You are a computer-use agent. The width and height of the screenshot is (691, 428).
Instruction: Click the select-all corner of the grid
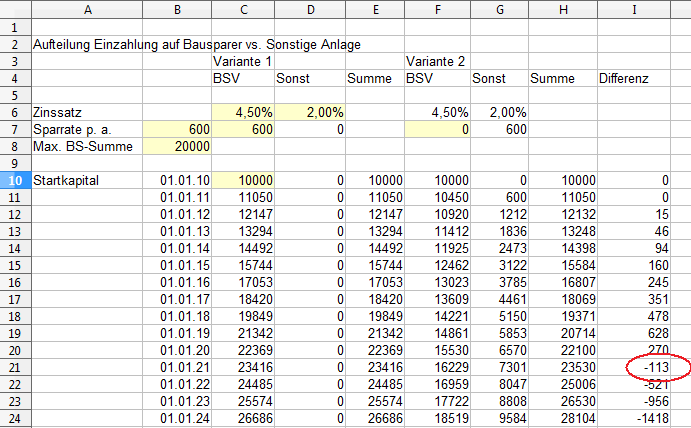pyautogui.click(x=14, y=10)
